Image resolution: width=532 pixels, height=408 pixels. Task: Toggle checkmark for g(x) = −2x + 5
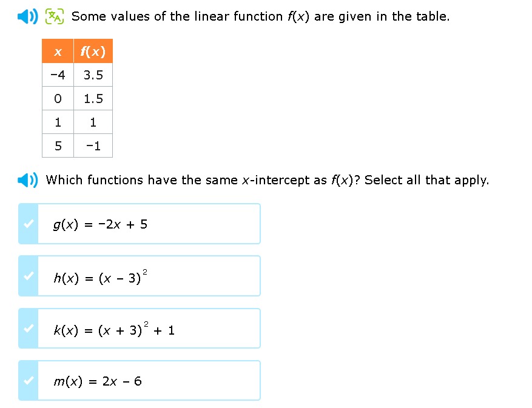click(x=29, y=224)
